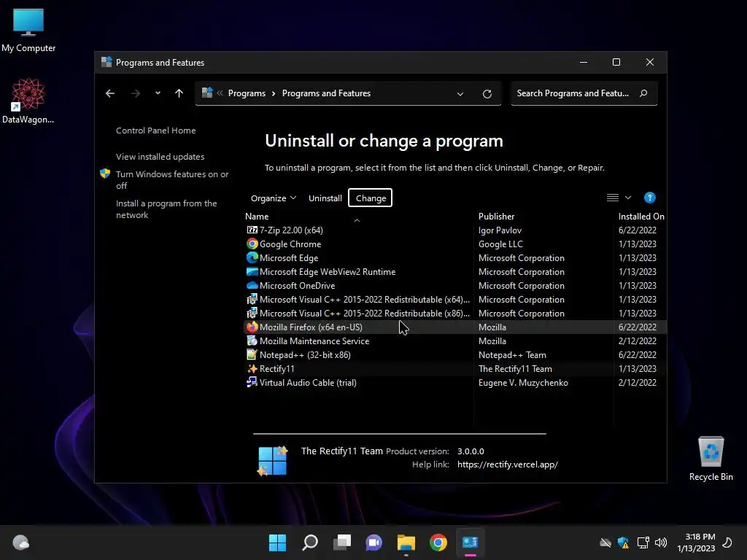The height and width of the screenshot is (560, 747).
Task: Open the help question mark icon
Action: (x=649, y=198)
